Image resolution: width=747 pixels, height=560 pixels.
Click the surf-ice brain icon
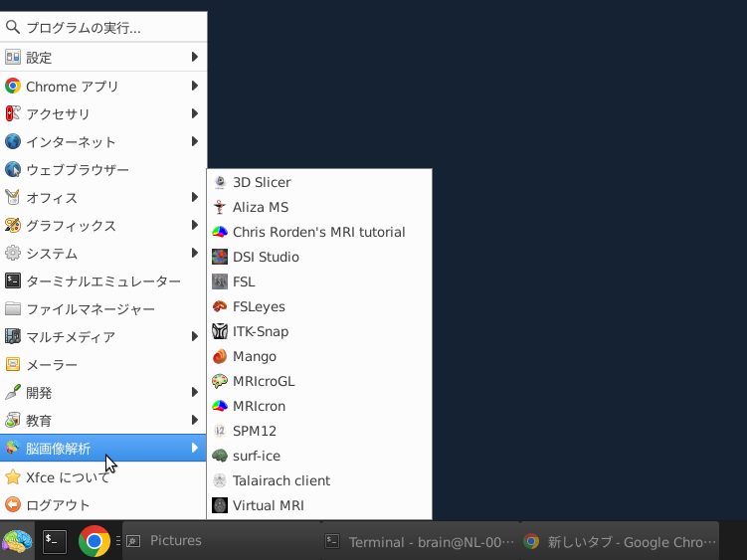click(220, 456)
